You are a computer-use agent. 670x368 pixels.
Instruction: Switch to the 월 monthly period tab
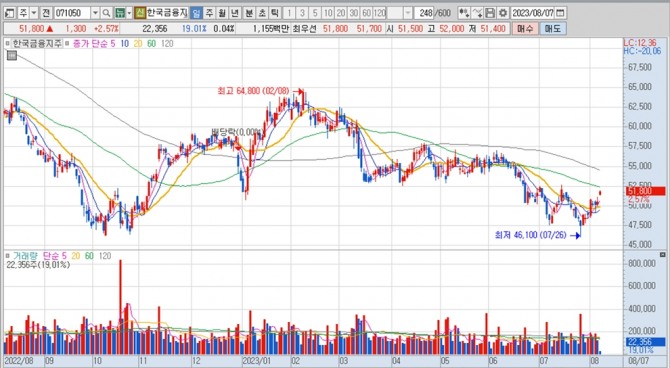[x=221, y=13]
